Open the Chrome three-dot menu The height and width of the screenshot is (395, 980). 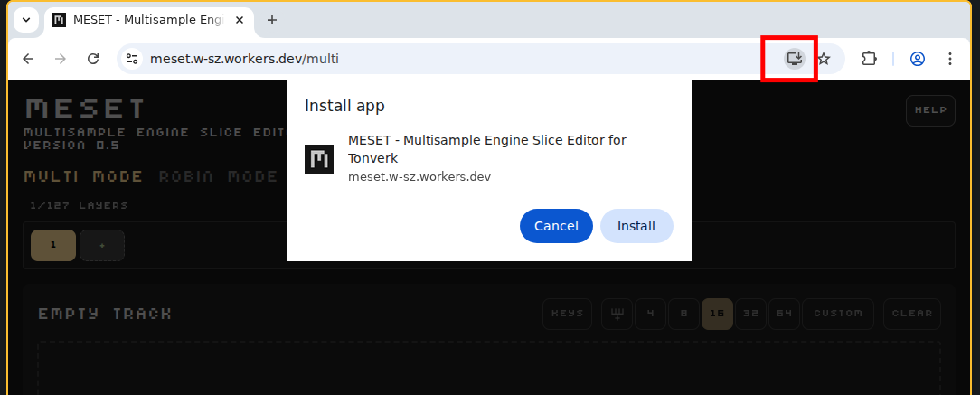click(x=949, y=59)
